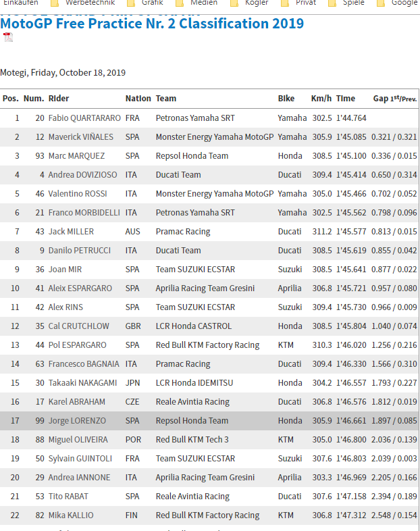Click the lap time 1'44.764
The height and width of the screenshot is (531, 420).
pos(351,118)
